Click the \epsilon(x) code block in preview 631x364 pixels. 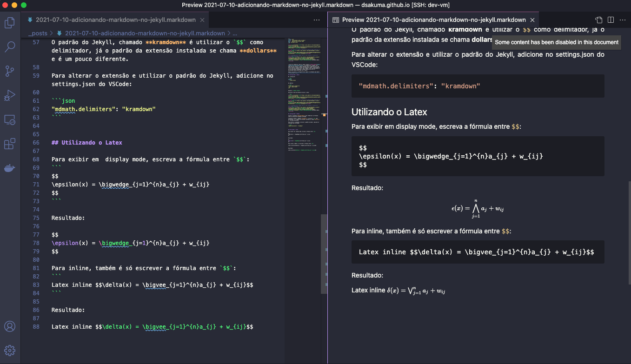click(478, 156)
